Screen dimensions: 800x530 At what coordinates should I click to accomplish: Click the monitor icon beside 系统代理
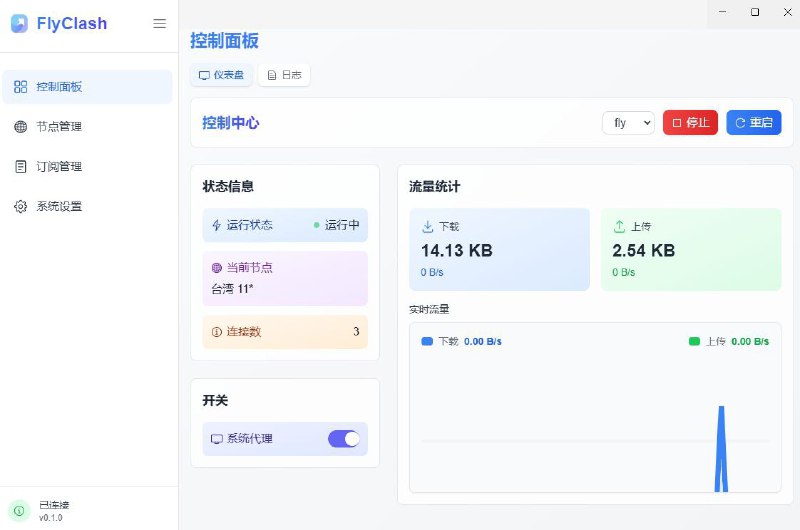click(217, 439)
